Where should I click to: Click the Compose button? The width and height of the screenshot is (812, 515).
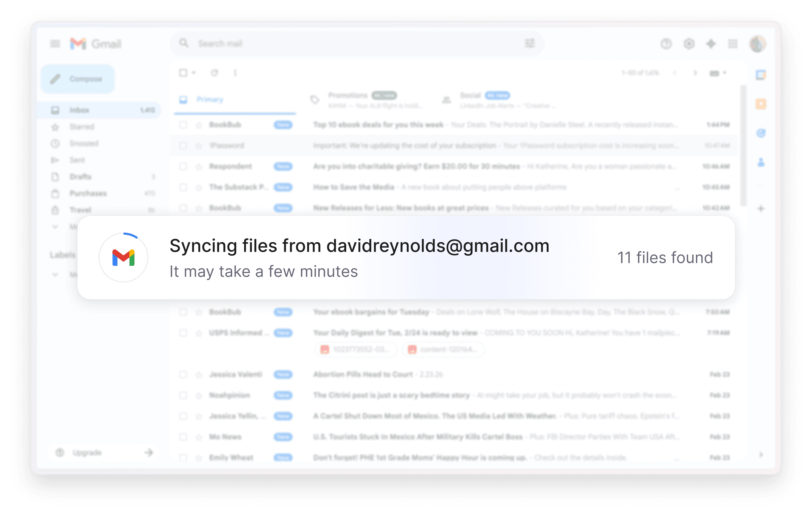[78, 79]
